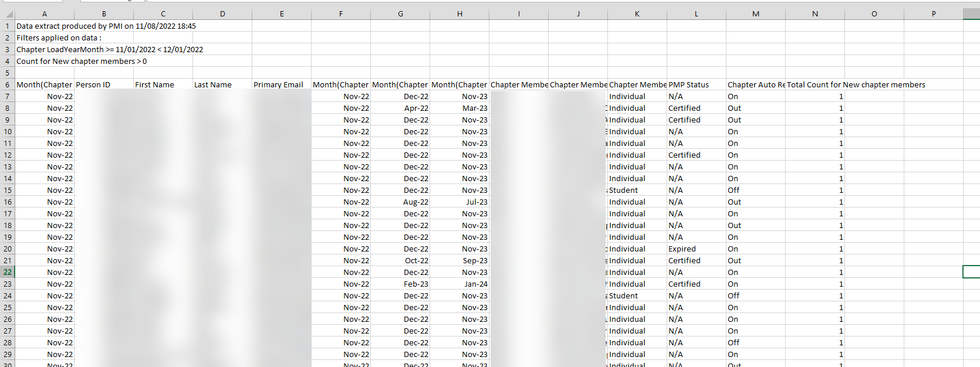Select row 22 header number
980x367 pixels.
(x=7, y=272)
